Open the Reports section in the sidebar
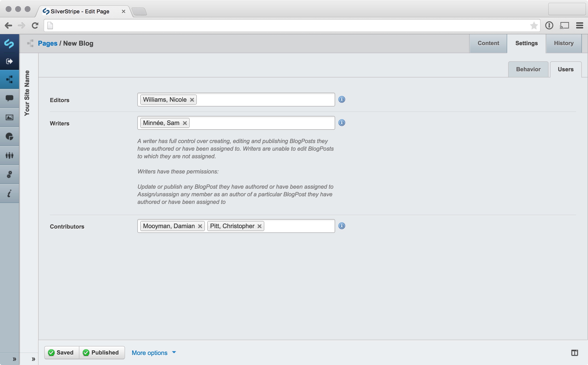 10,136
